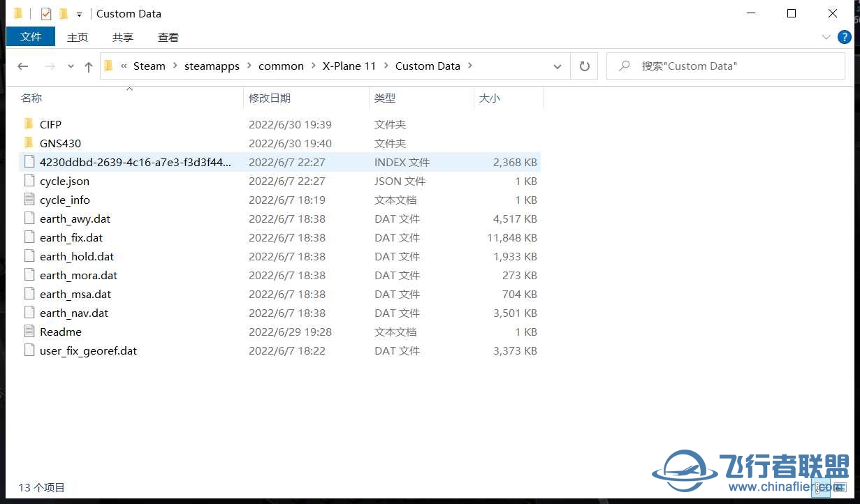Click the 11,848 KB size cell

click(x=512, y=237)
